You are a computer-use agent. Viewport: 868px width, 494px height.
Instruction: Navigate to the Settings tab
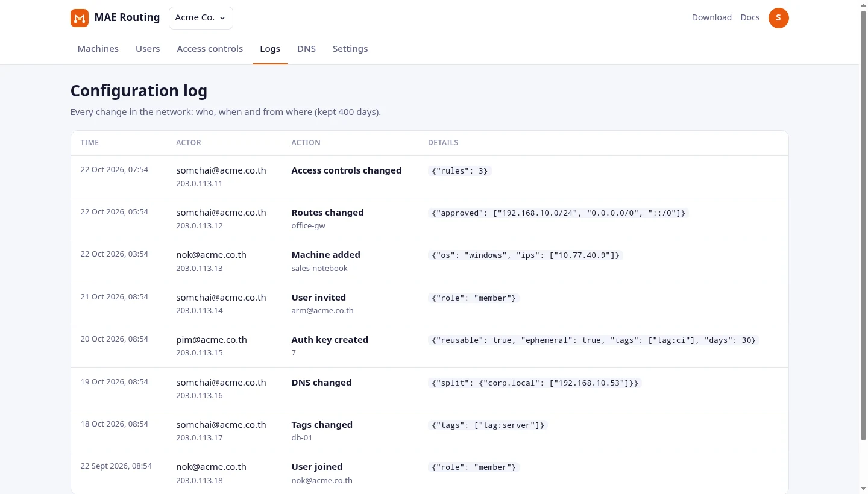pos(350,49)
